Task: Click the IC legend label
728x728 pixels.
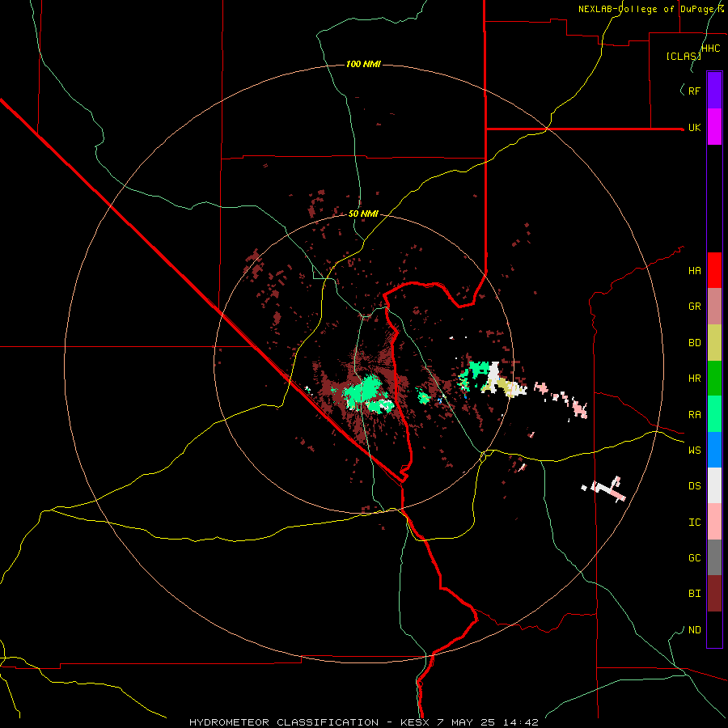Action: (695, 523)
